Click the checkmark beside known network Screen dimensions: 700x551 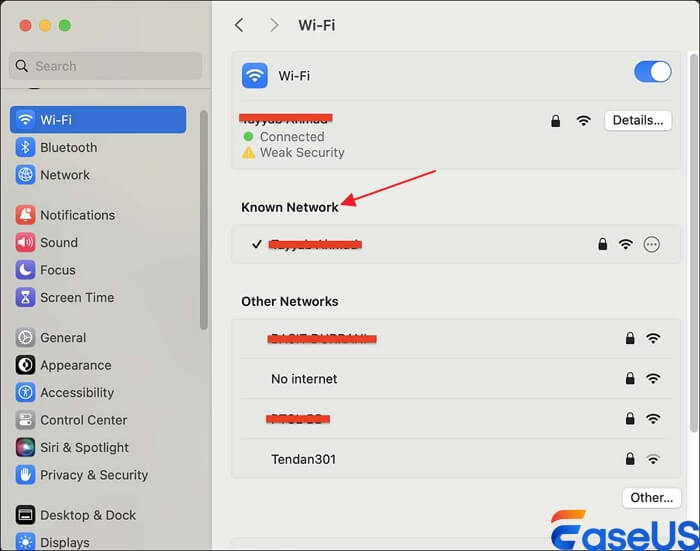(x=257, y=244)
